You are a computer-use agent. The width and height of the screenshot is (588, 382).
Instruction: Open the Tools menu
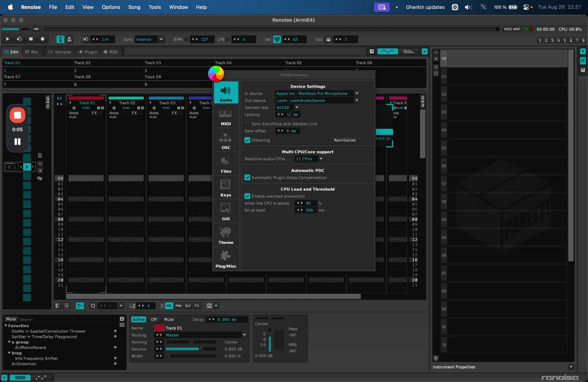point(155,7)
